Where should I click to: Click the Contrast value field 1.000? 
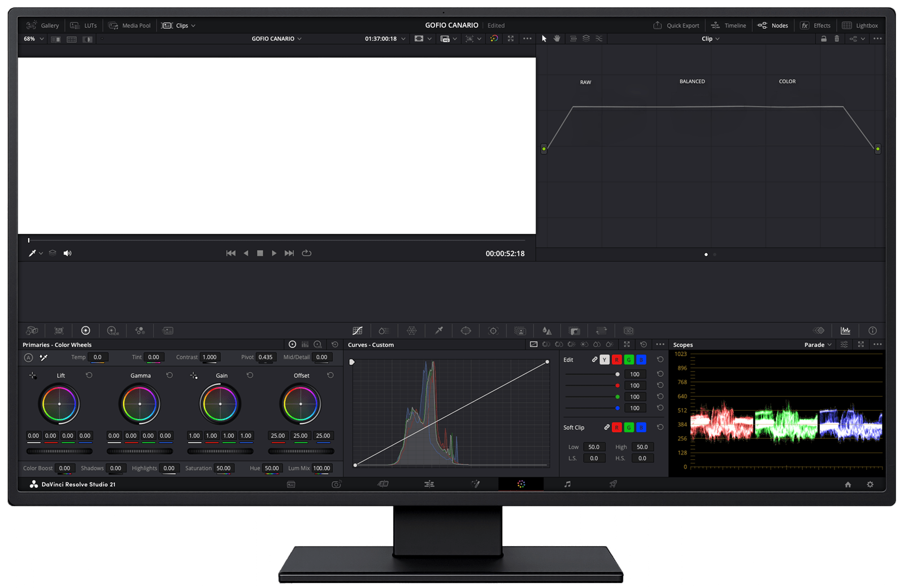(210, 358)
